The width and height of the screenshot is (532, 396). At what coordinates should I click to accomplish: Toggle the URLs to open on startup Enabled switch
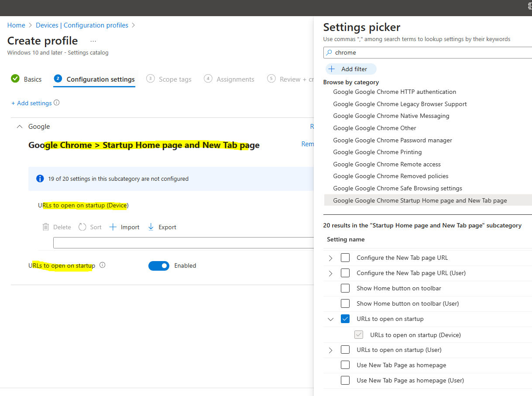(159, 265)
